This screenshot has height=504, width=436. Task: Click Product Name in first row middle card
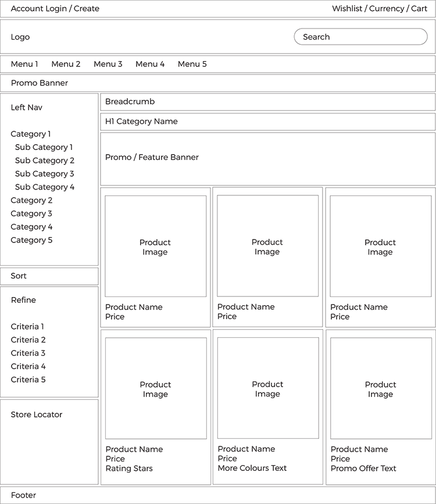point(246,307)
